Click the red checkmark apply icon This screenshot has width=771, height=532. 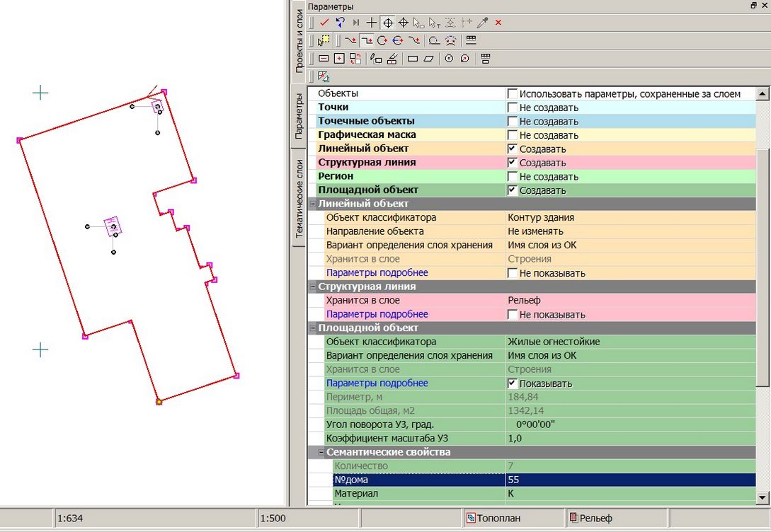[324, 23]
